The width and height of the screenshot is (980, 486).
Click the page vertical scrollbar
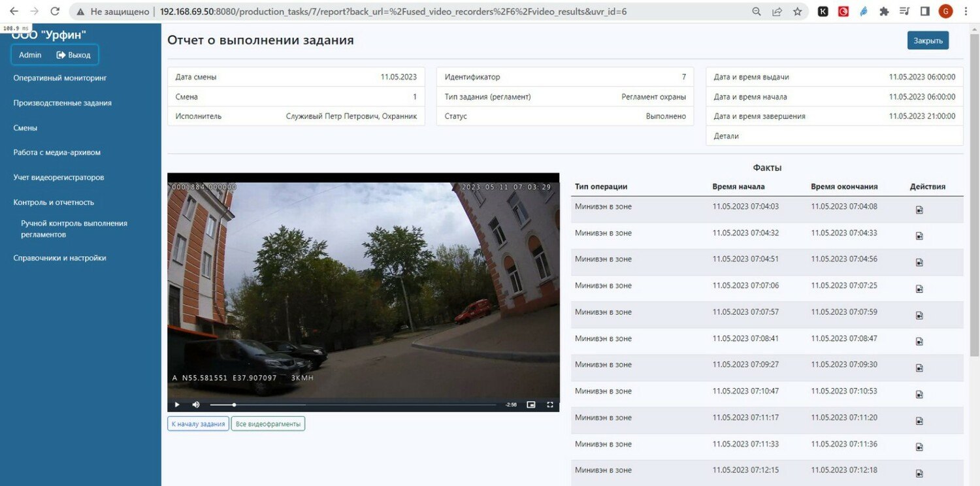point(974,196)
